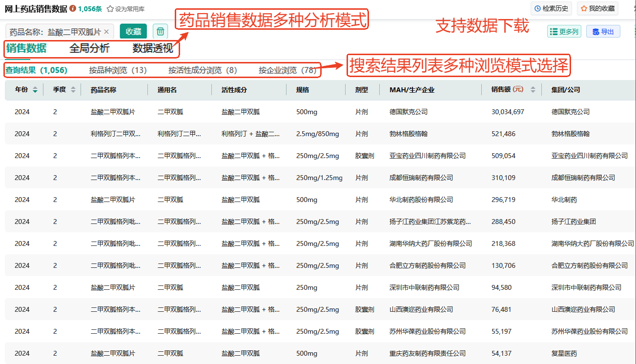
Task: Click the trash icon to clear filters
Action: pyautogui.click(x=160, y=32)
